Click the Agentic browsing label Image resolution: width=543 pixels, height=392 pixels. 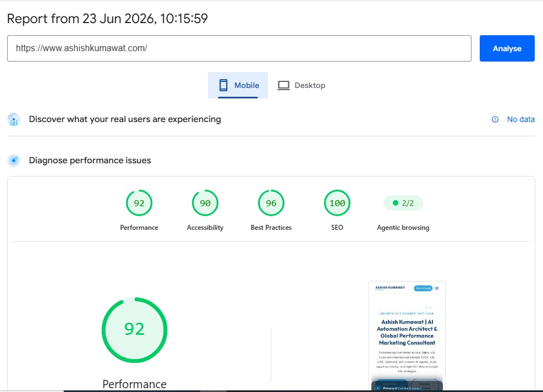tap(403, 228)
